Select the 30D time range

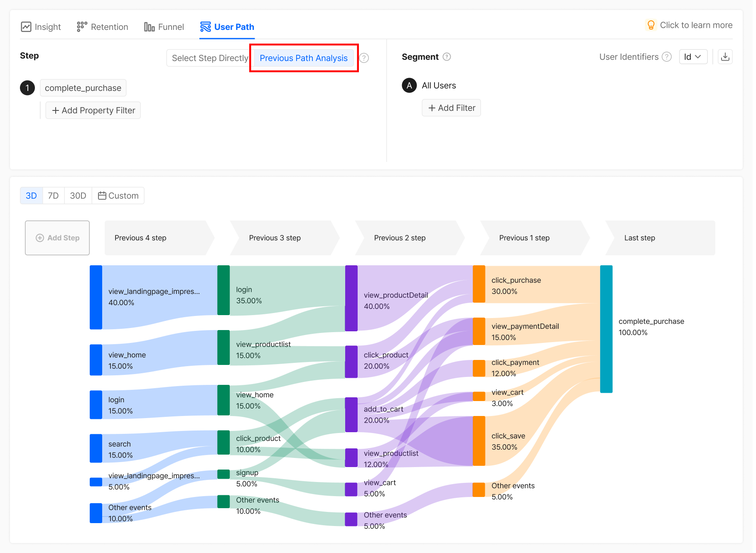78,196
